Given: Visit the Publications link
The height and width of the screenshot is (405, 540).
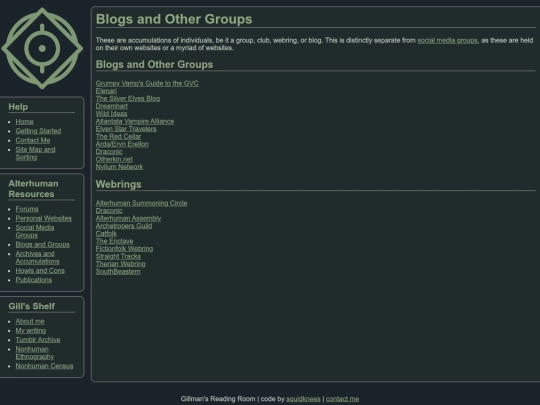Looking at the screenshot, I should pyautogui.click(x=34, y=280).
